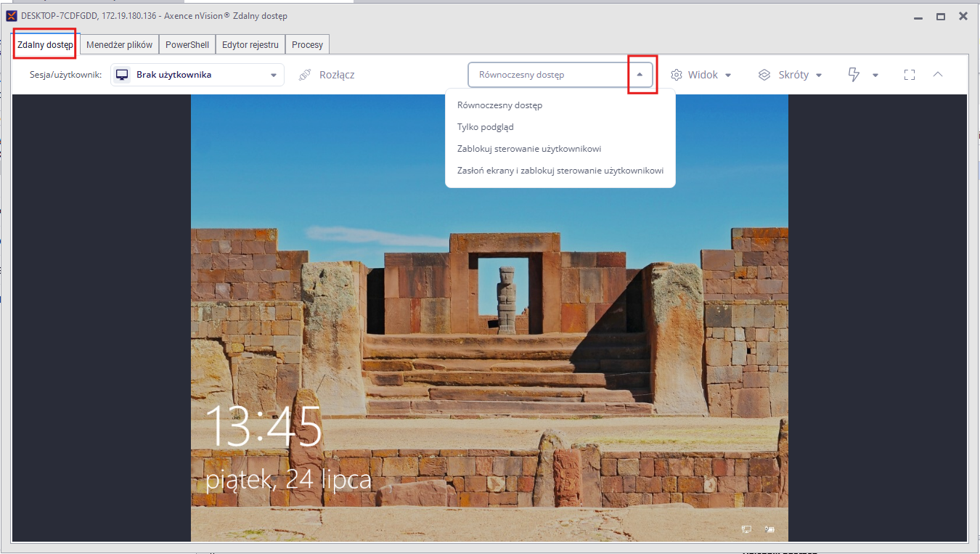Viewport: 980px width, 554px height.
Task: Click the lightning bolt actions icon
Action: [854, 75]
